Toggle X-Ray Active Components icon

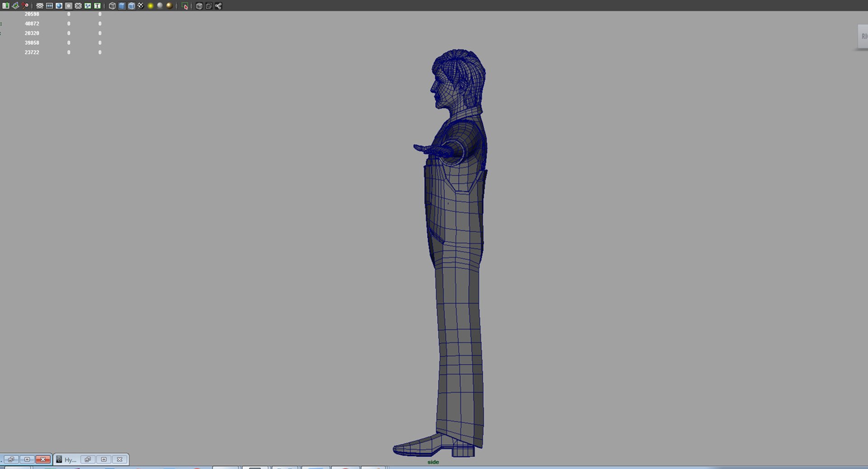pos(209,6)
